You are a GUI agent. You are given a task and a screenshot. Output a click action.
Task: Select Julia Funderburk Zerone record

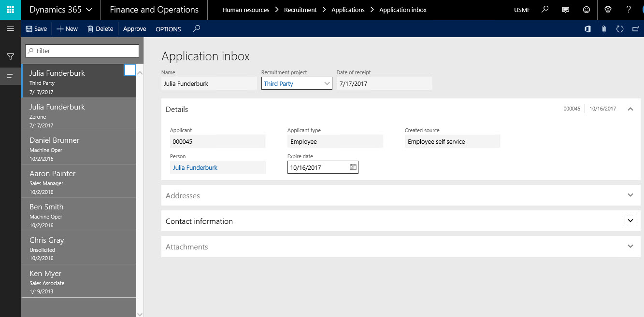coord(79,115)
